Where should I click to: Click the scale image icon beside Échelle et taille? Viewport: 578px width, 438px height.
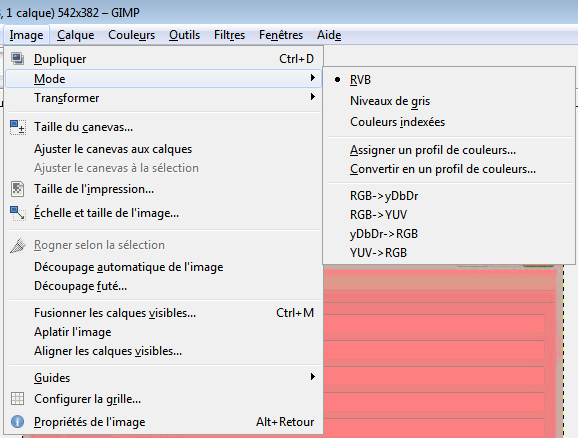pos(17,213)
